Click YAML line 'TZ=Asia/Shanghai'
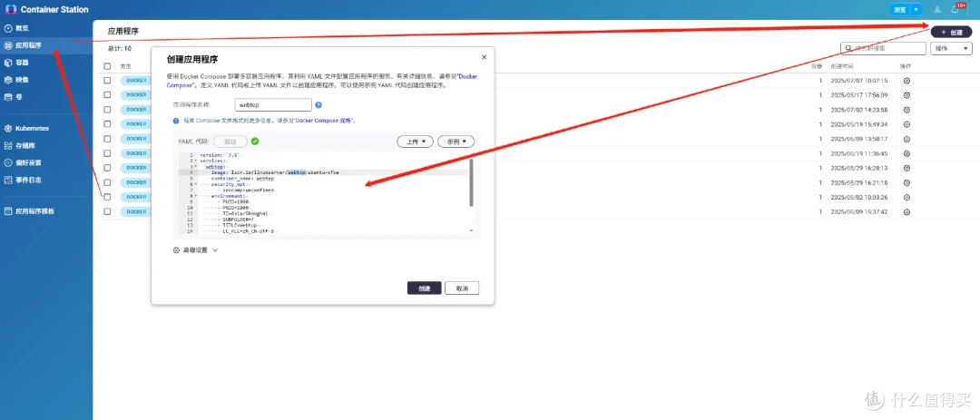Image resolution: width=980 pixels, height=420 pixels. [246, 214]
